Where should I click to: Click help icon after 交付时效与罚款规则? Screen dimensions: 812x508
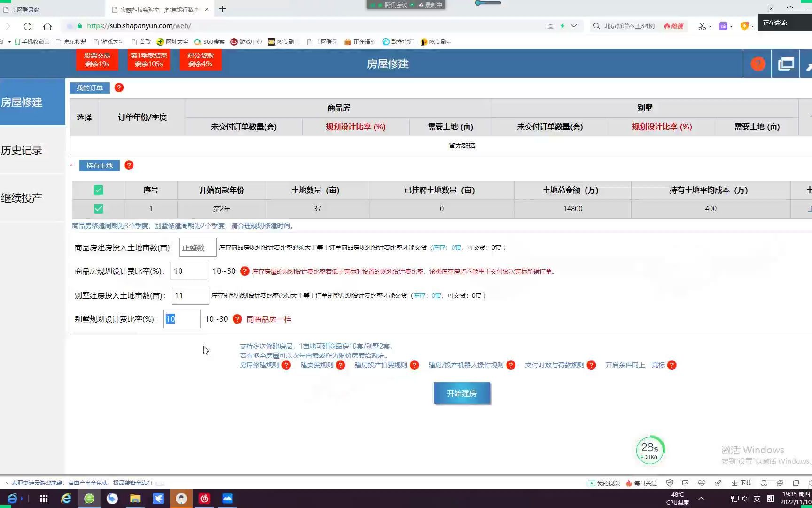click(591, 365)
